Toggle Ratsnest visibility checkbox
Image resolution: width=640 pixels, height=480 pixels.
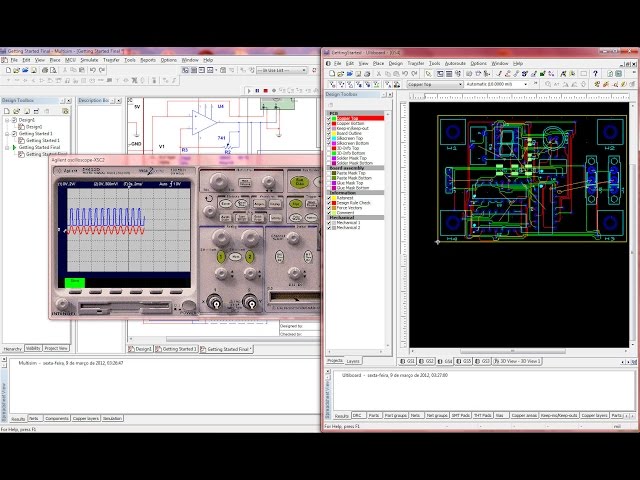[329, 198]
